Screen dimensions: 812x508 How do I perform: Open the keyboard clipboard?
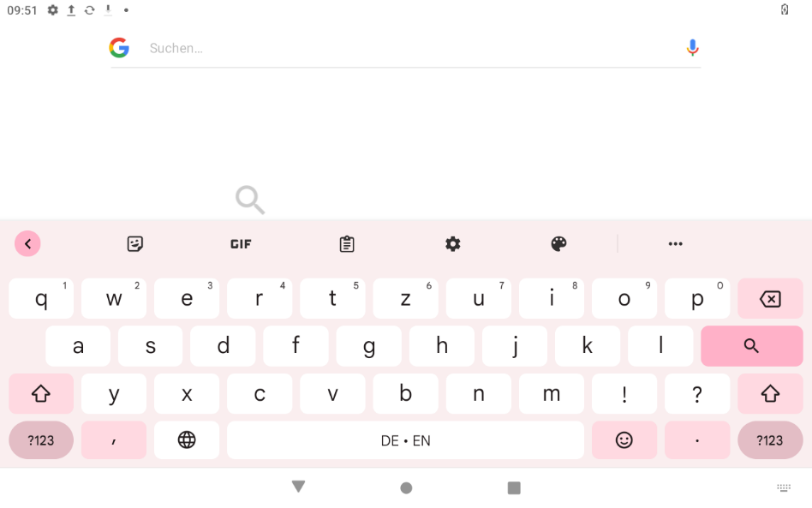347,244
